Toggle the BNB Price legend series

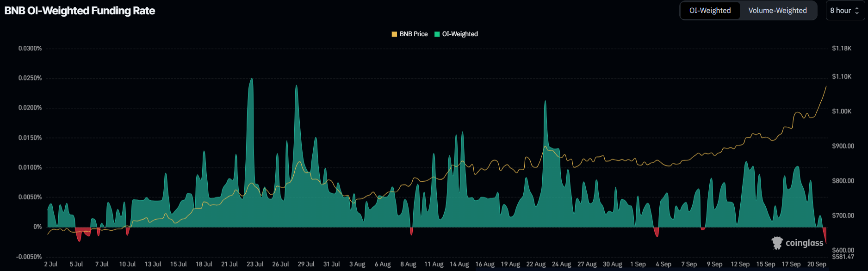click(409, 34)
